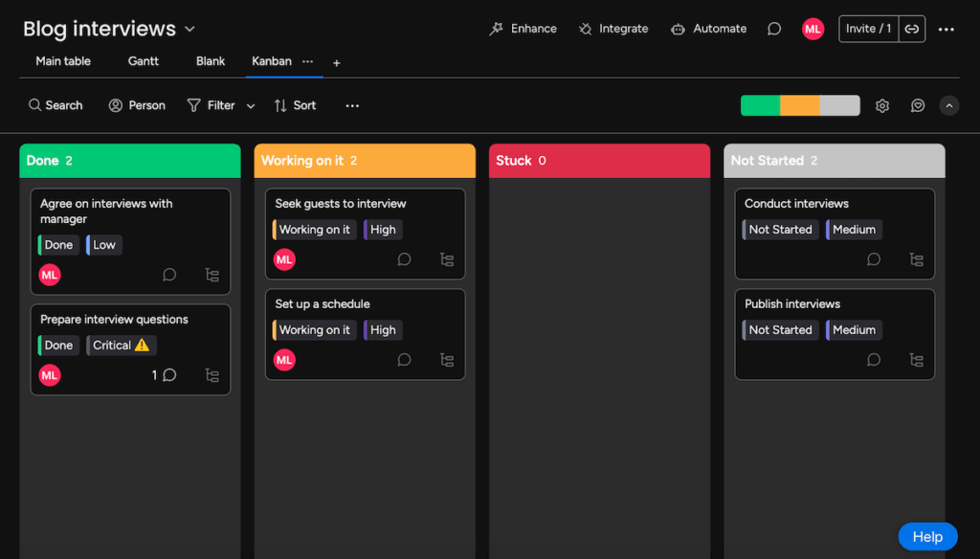Open board settings via the gear icon
The height and width of the screenshot is (559, 980).
click(x=881, y=105)
